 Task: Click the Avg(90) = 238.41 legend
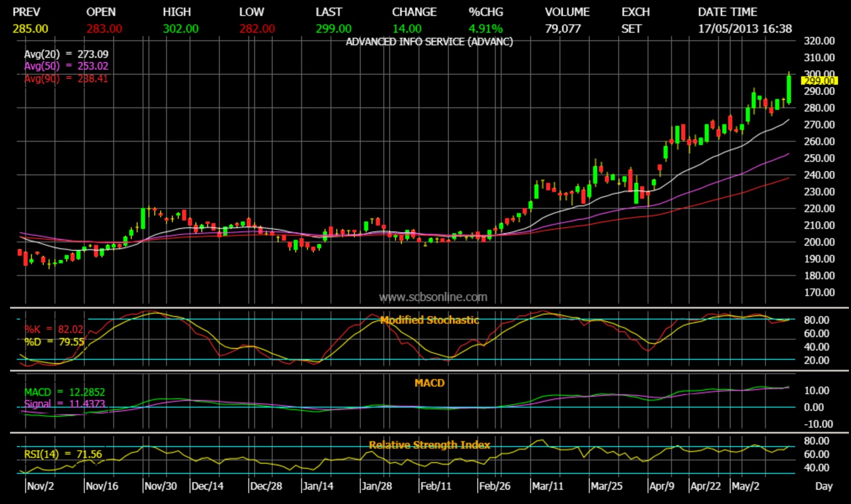click(x=66, y=79)
